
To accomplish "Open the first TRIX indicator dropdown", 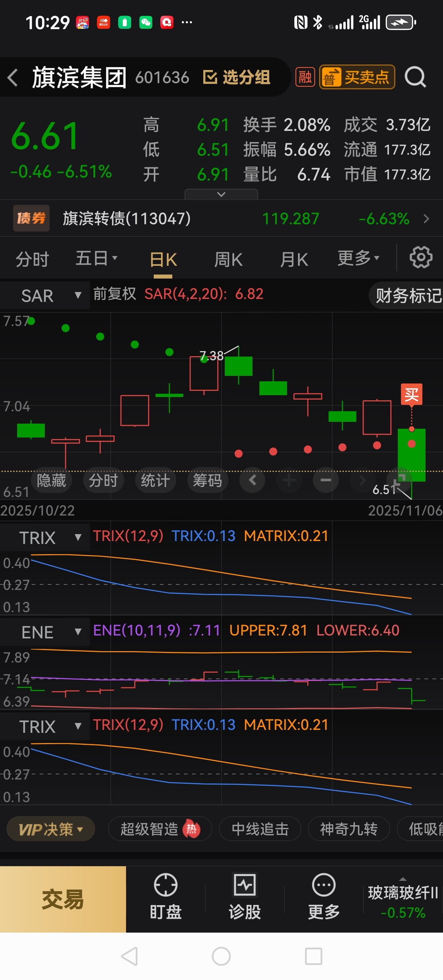I will [x=45, y=537].
